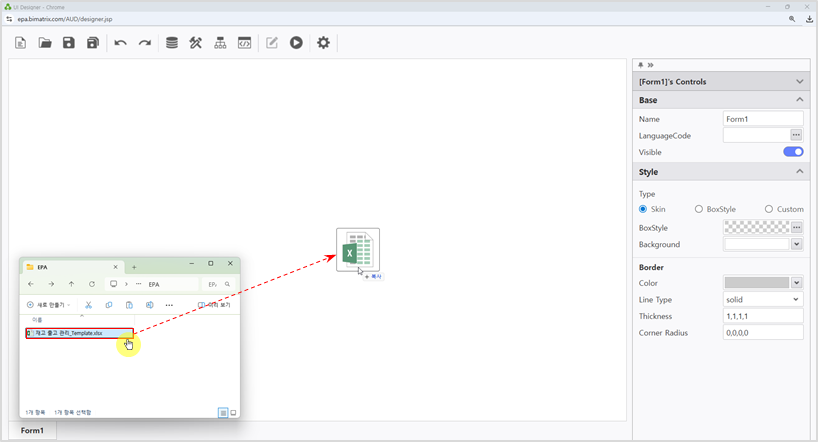Select the Custom type radio button
The image size is (818, 442).
pos(768,209)
